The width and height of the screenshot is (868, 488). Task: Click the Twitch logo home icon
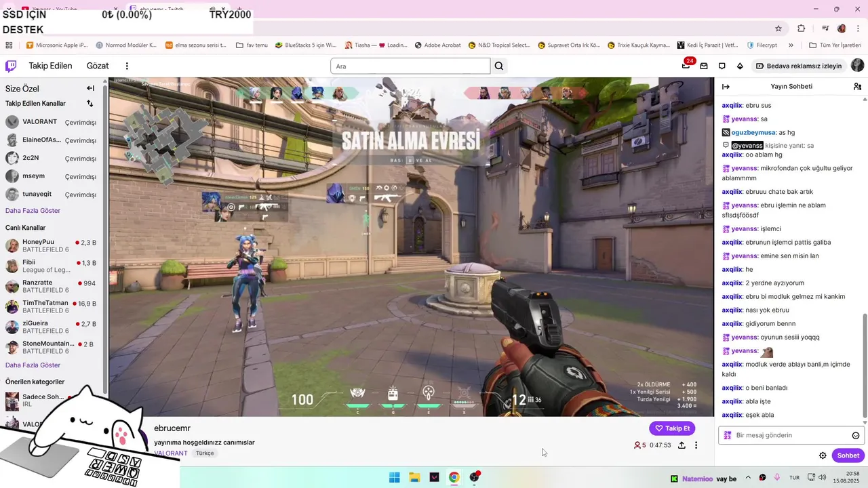(x=11, y=66)
